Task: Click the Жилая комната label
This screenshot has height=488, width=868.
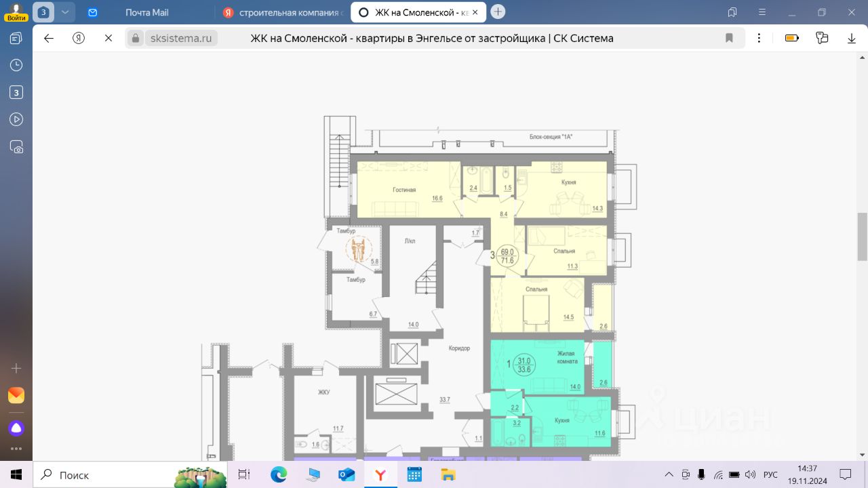Action: (566, 357)
